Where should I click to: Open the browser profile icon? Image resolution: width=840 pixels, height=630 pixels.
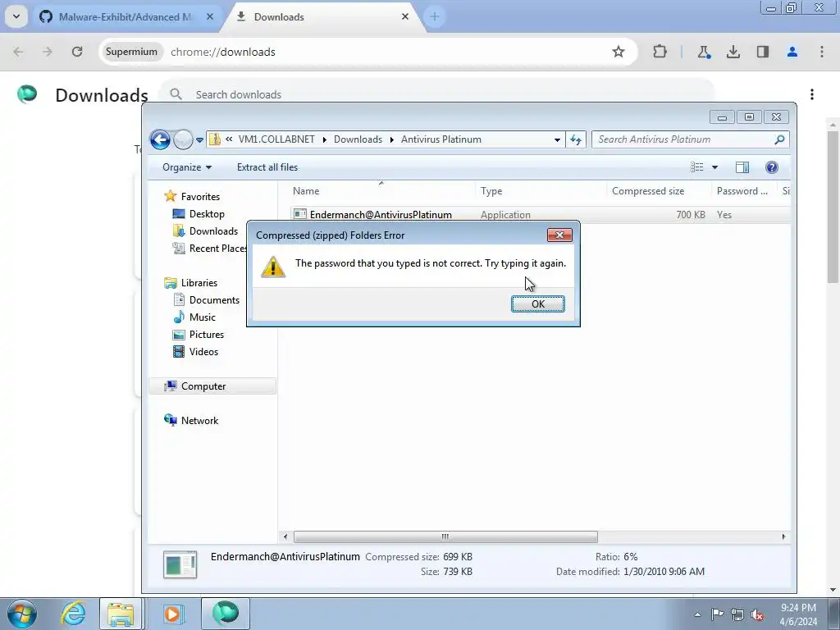click(x=792, y=52)
